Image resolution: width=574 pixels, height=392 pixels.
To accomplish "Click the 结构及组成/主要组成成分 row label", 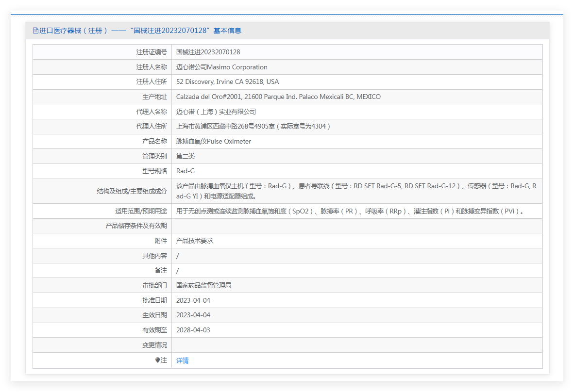I will (x=132, y=191).
